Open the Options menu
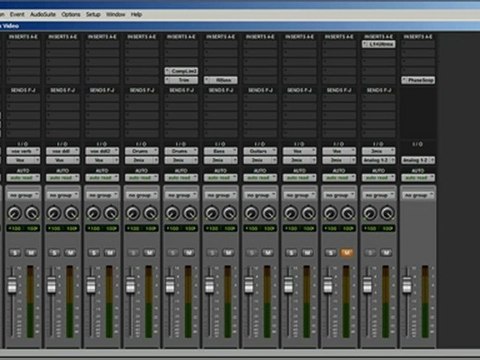Viewport: 480px width, 360px height. [x=71, y=14]
